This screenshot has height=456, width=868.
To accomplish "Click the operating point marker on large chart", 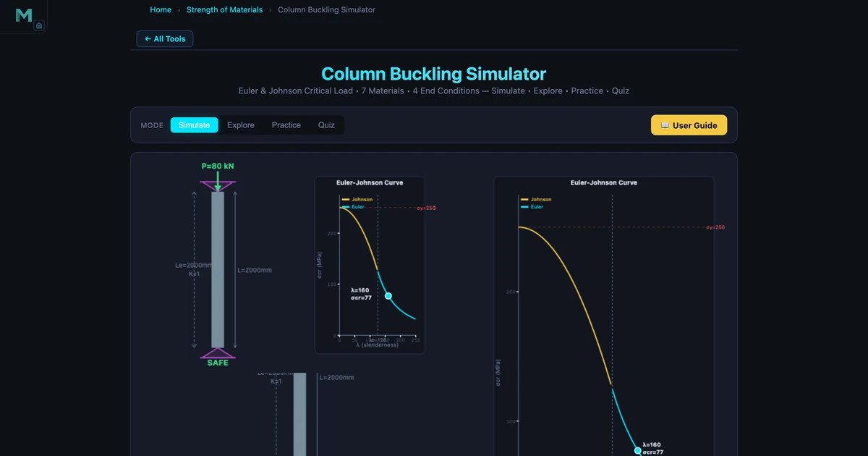I will point(638,451).
